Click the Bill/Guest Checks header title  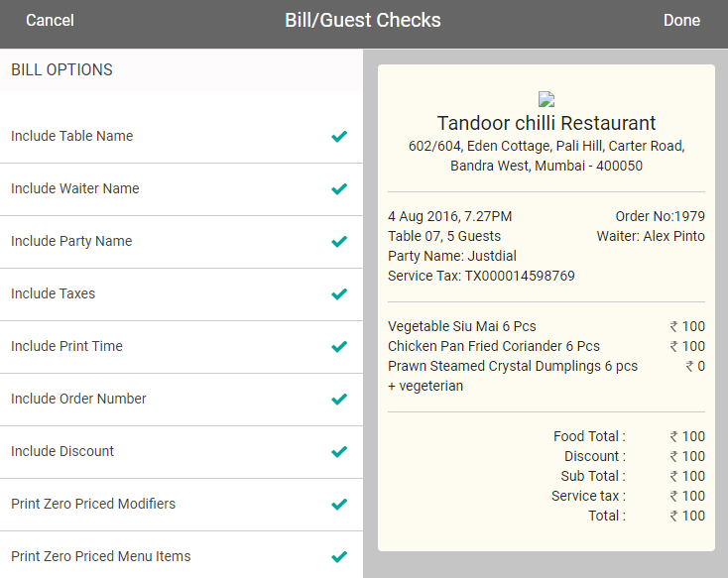pyautogui.click(x=363, y=21)
